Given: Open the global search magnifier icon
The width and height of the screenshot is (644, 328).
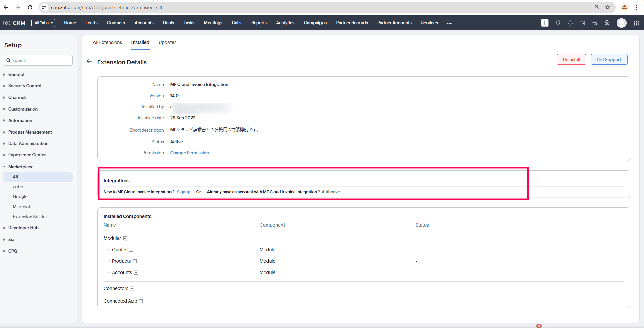Looking at the screenshot, I should click(x=558, y=23).
